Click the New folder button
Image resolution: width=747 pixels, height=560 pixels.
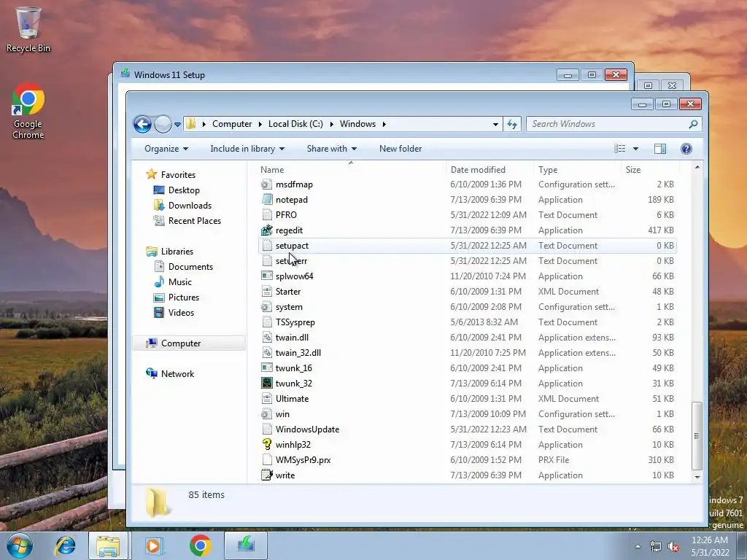[400, 149]
